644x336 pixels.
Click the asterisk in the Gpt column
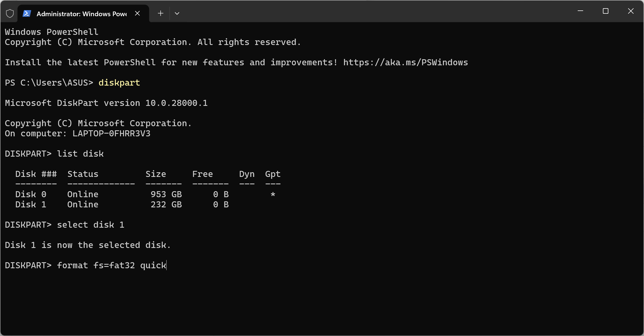click(273, 194)
